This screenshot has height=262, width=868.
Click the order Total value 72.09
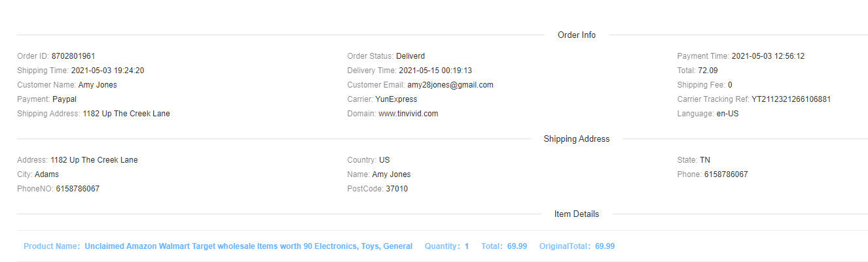coord(708,71)
